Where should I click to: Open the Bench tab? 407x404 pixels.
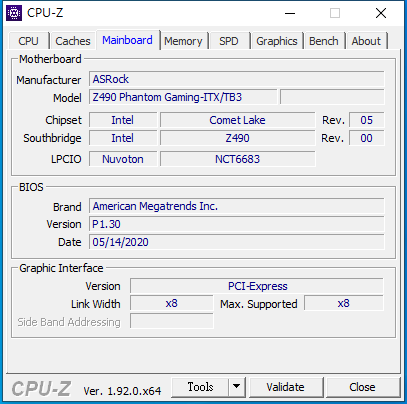click(x=324, y=41)
